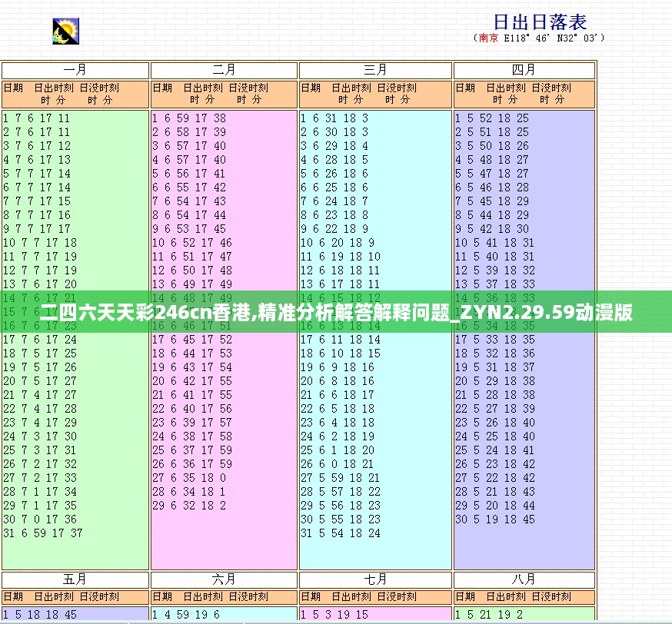This screenshot has width=672, height=624.
Task: Click March row '22 6 5 18 18'
Action: tap(338, 409)
